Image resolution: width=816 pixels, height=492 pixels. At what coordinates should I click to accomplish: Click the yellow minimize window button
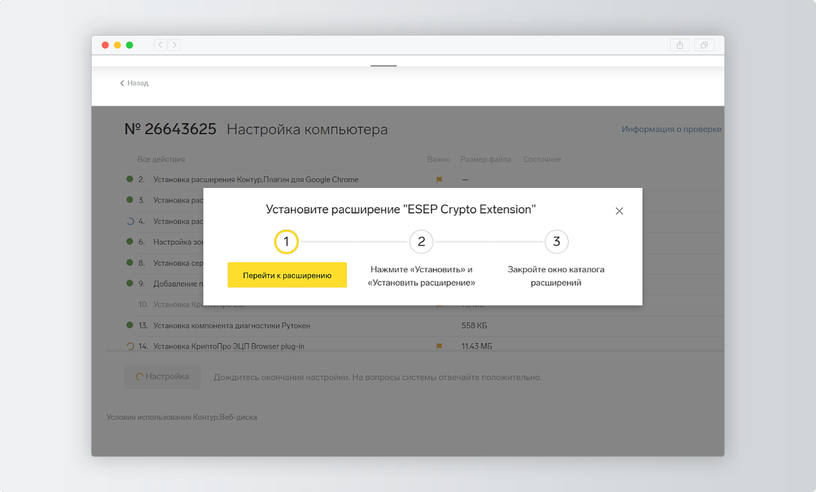point(118,45)
